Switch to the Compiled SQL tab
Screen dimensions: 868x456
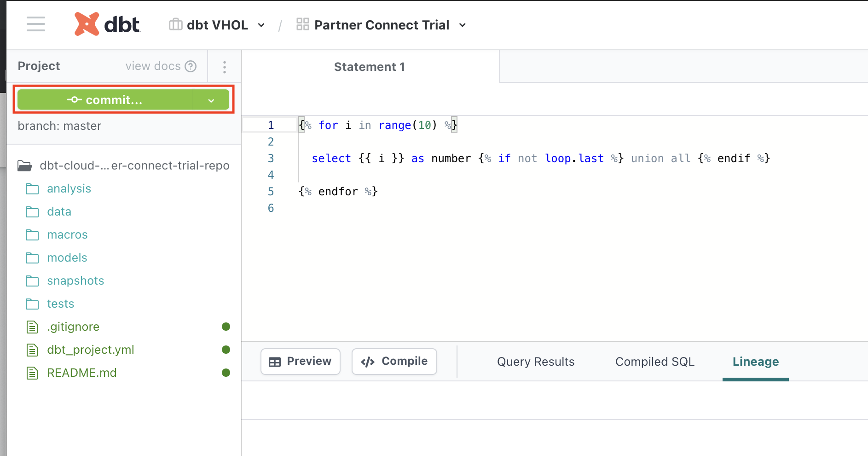pos(654,361)
